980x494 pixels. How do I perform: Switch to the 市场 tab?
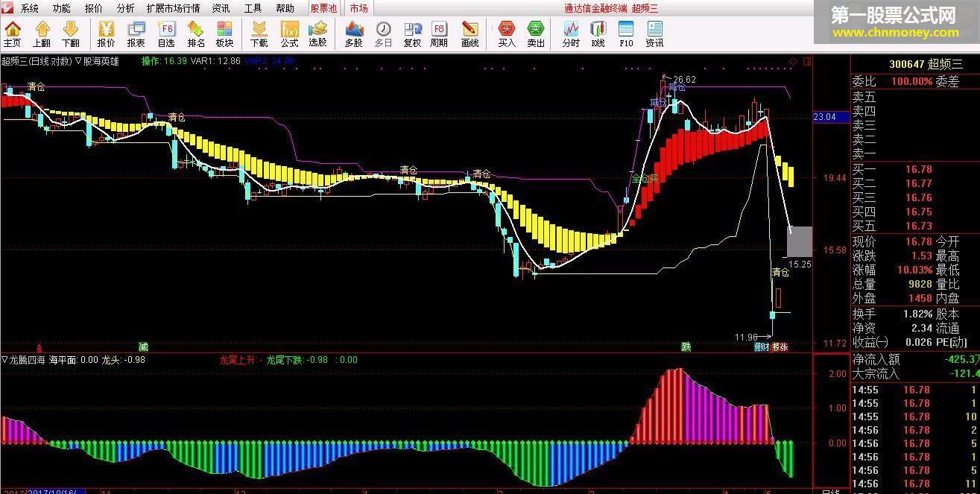[x=358, y=8]
